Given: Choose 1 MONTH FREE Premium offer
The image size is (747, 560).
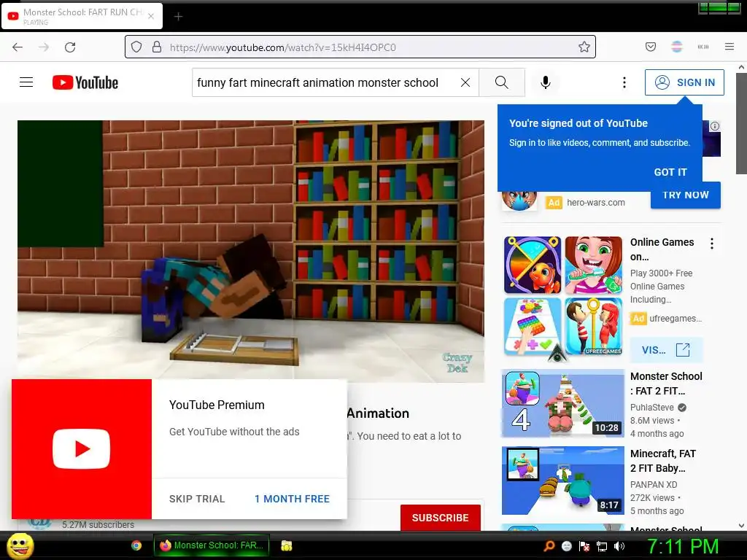Looking at the screenshot, I should 292,499.
